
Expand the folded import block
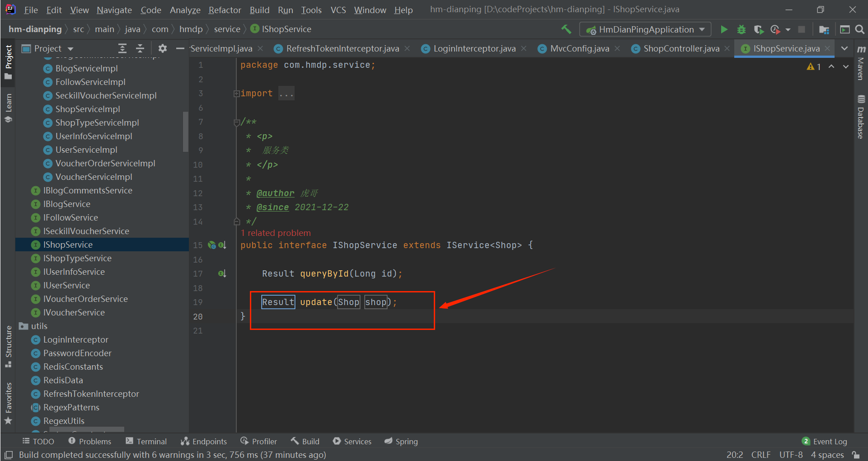[236, 94]
